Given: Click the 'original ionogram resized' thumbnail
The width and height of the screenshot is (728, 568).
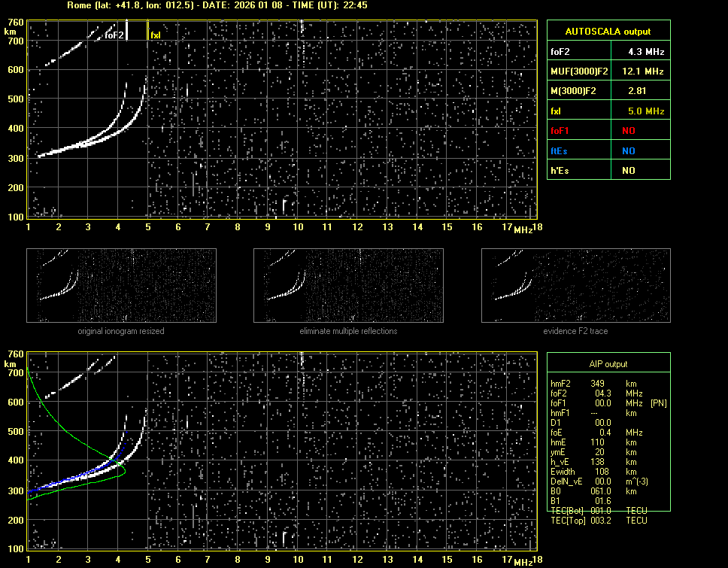Looking at the screenshot, I should [x=121, y=285].
